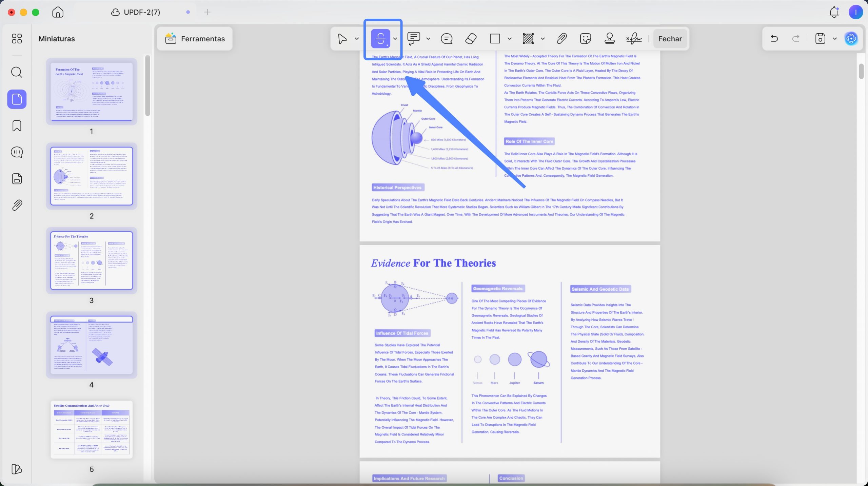Open the user account avatar

click(855, 12)
